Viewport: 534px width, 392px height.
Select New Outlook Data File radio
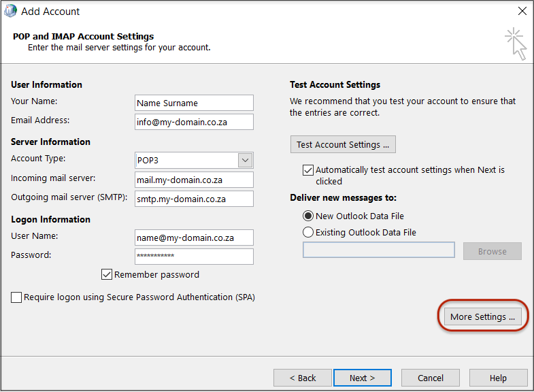tap(308, 216)
